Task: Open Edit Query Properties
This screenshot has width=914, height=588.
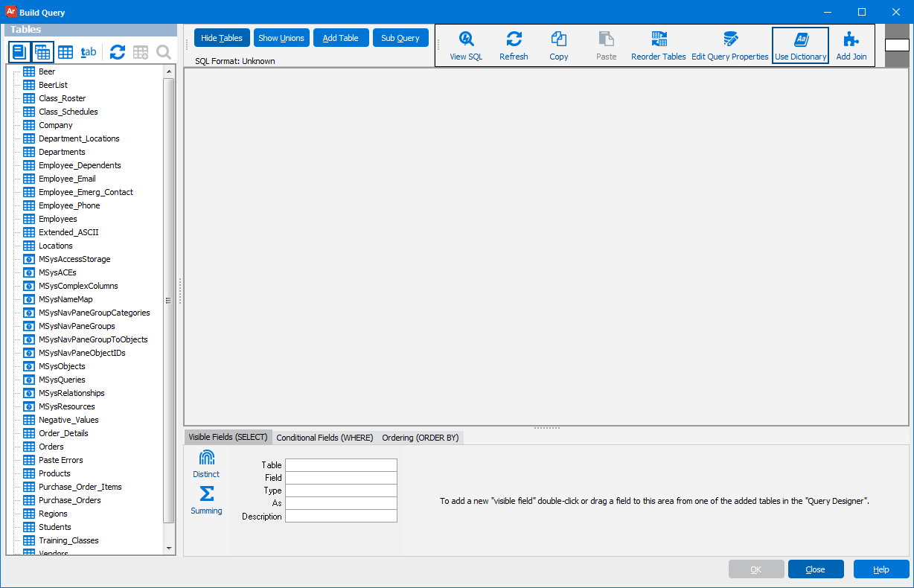Action: (x=729, y=45)
